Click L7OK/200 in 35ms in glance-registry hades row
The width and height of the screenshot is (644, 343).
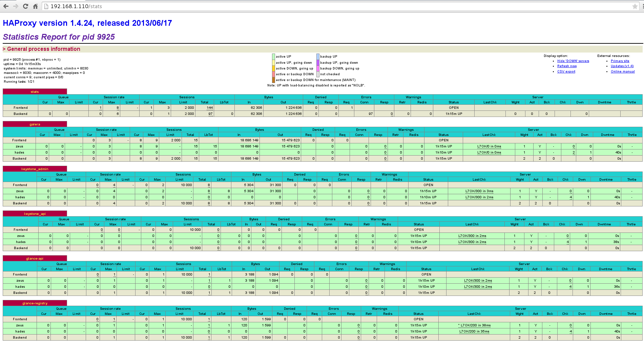click(474, 331)
